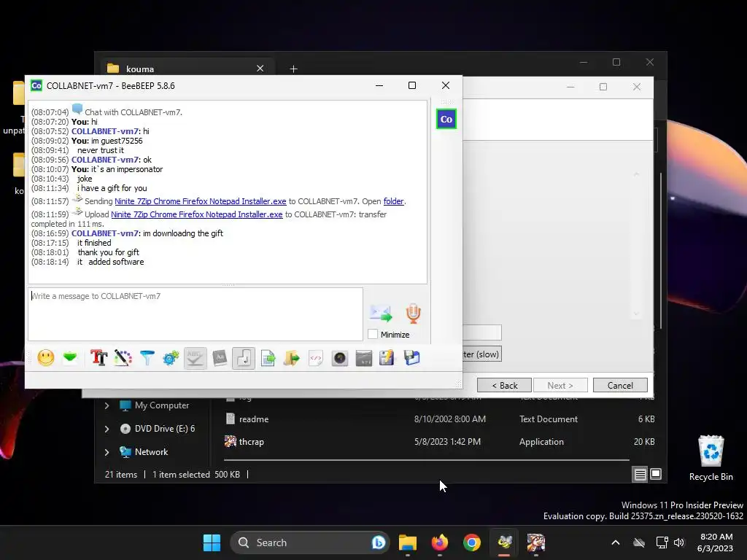Open File Explorer from the taskbar
Viewport: 747px width, 560px height.
[x=408, y=542]
